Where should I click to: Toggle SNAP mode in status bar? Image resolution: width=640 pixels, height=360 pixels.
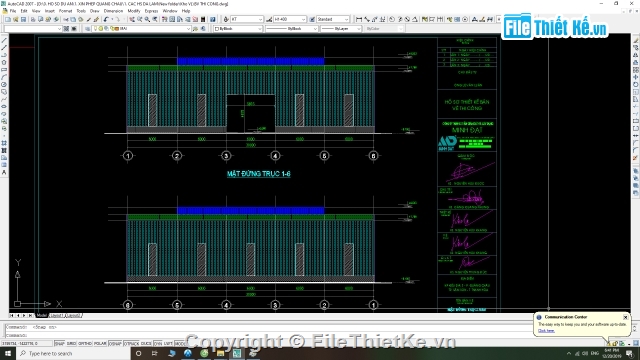coord(60,344)
